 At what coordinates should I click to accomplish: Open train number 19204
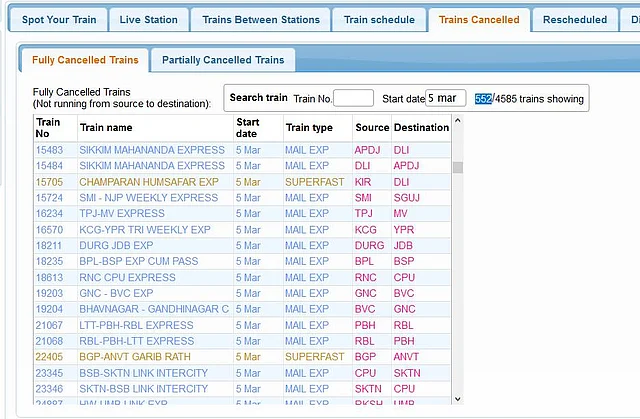(x=49, y=309)
